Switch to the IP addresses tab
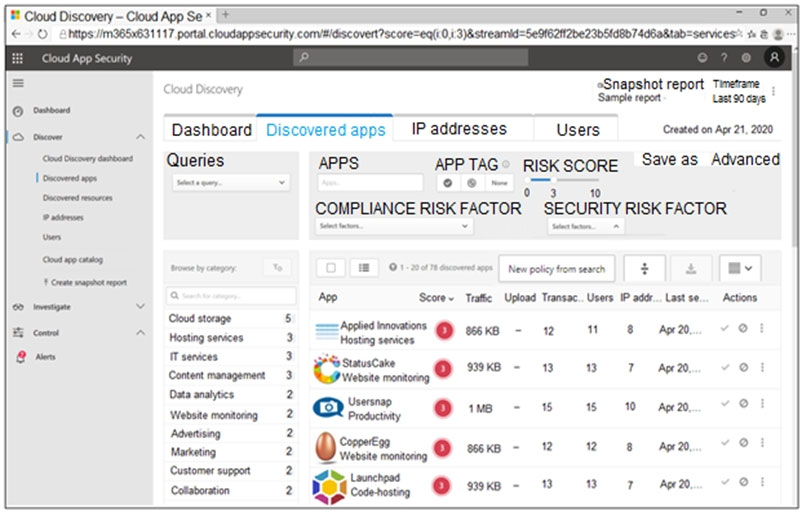This screenshot has width=802, height=515. coord(459,129)
